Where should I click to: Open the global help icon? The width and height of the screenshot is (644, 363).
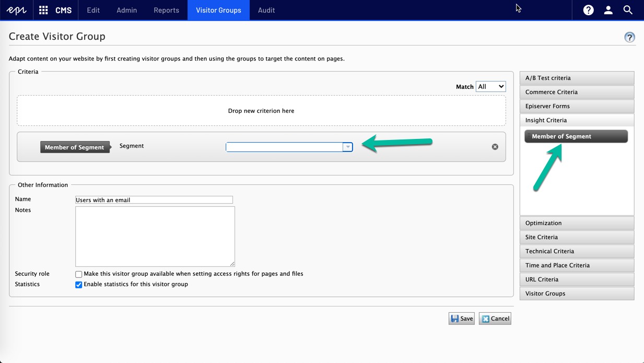click(588, 10)
